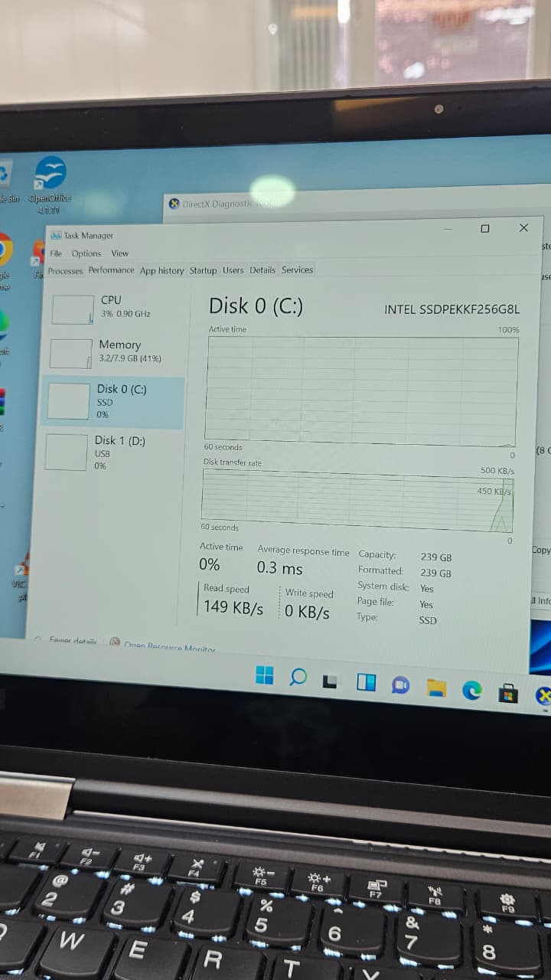This screenshot has height=980, width=551.
Task: Launch Chat app from taskbar
Action: coord(400,685)
